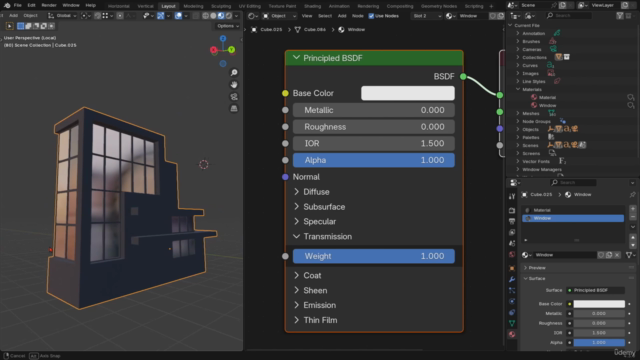Open node editor Add menu
The height and width of the screenshot is (360, 640).
[342, 16]
